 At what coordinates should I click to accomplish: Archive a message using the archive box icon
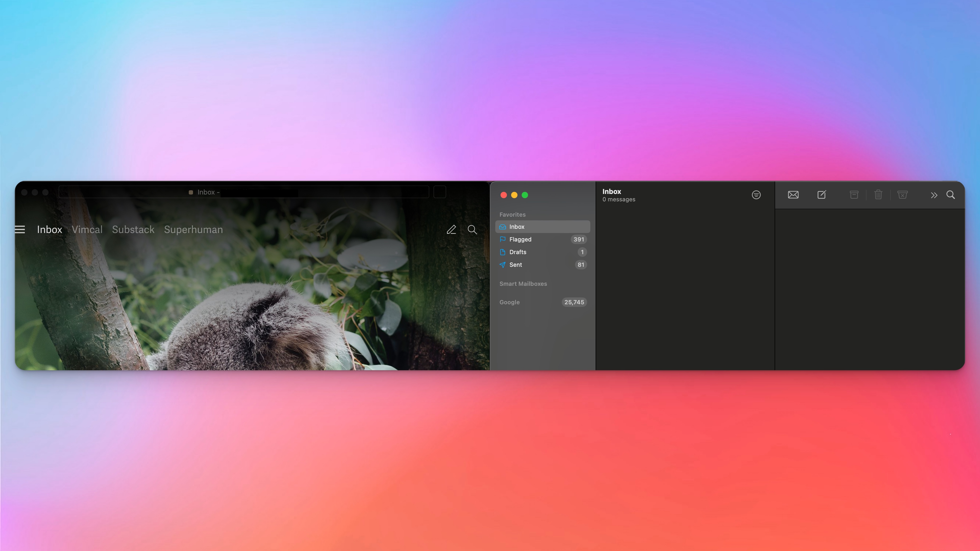(x=854, y=195)
